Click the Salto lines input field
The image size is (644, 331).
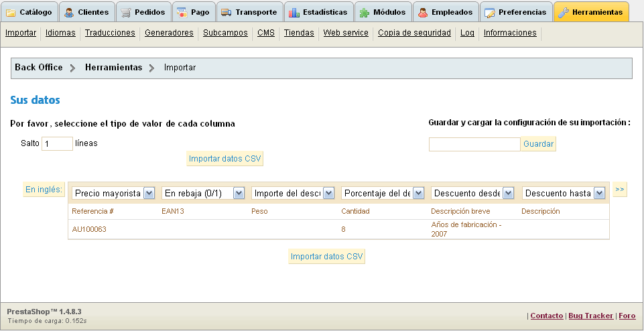57,144
